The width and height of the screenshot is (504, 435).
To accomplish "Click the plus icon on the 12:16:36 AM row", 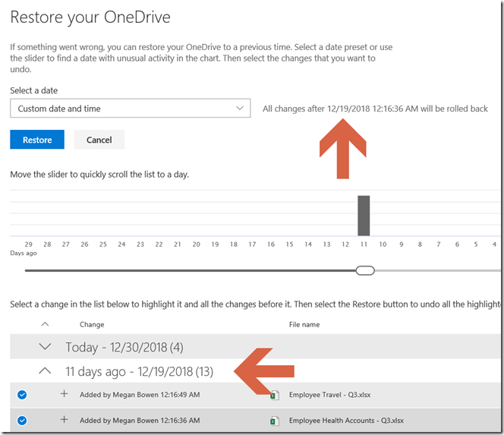I will click(65, 420).
